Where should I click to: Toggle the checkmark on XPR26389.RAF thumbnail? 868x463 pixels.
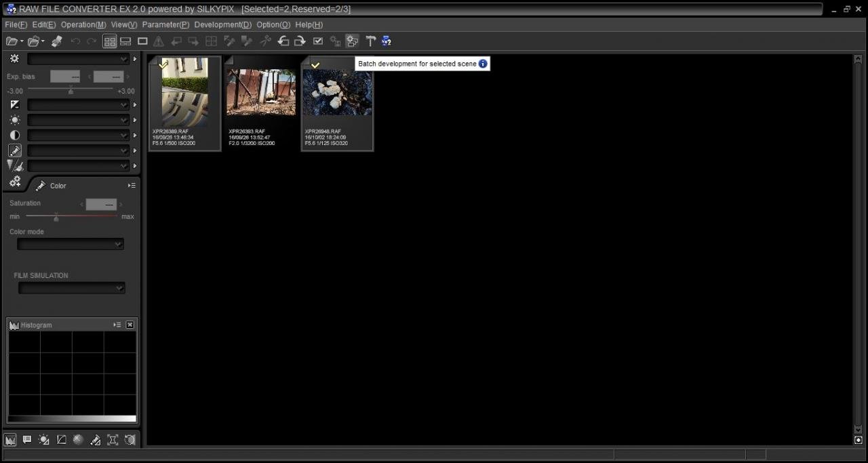click(163, 64)
